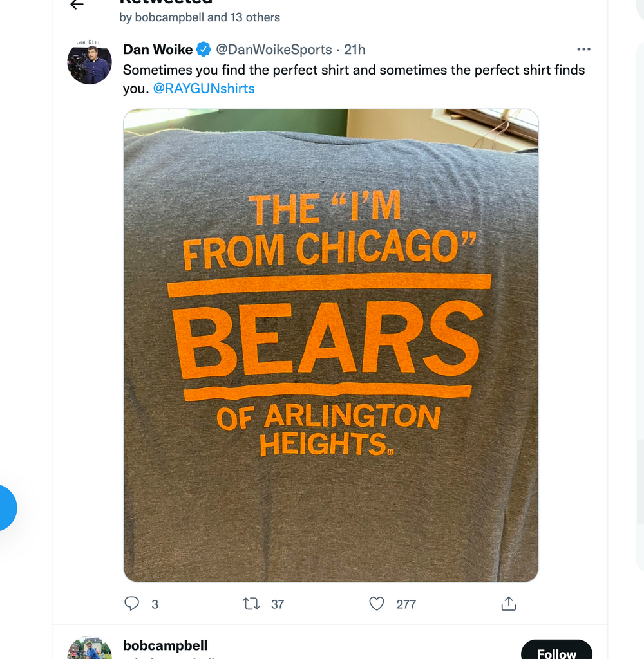This screenshot has width=644, height=659.
Task: Open the @RAYGUNshirts mention link
Action: click(x=204, y=89)
